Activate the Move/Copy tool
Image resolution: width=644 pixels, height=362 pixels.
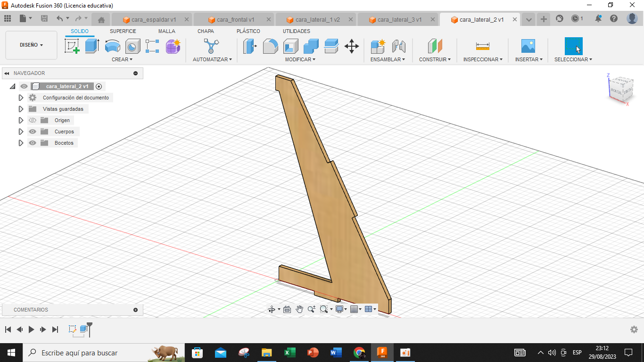(351, 46)
